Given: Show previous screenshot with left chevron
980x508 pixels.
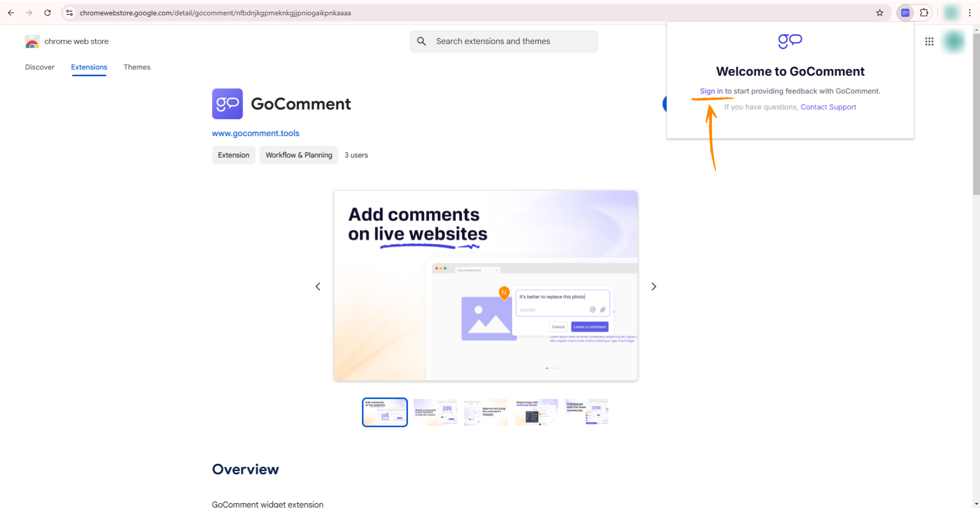Looking at the screenshot, I should (318, 286).
